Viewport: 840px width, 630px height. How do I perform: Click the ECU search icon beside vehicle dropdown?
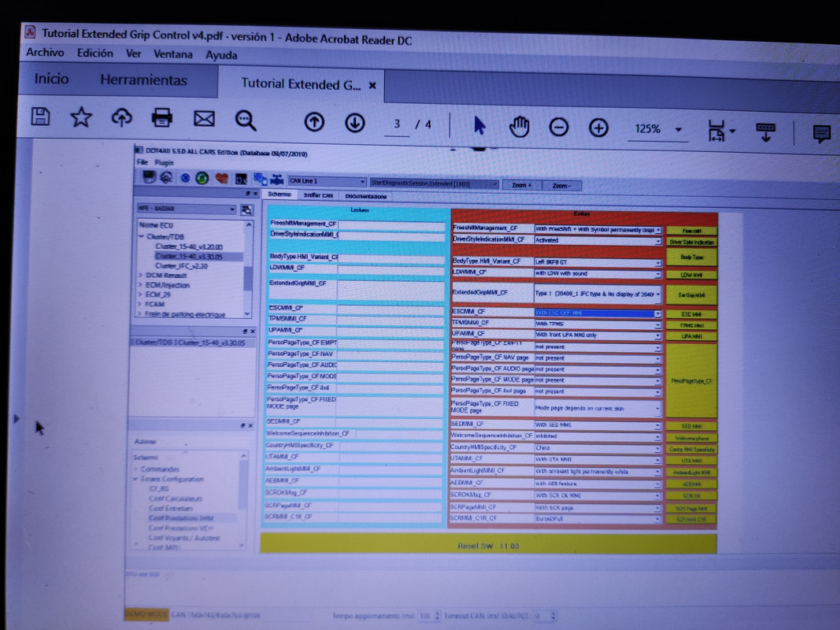coord(246,210)
